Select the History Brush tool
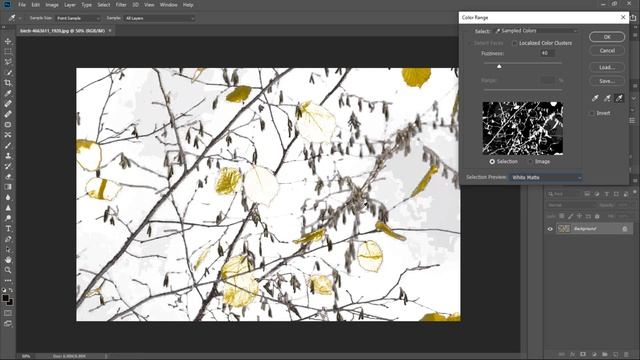 click(8, 166)
